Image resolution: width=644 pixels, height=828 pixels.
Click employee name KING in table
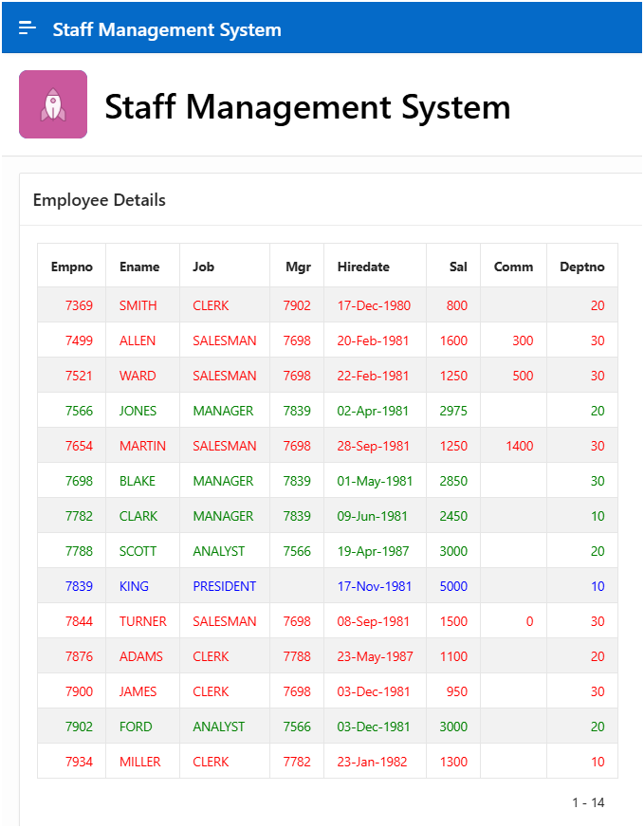tap(134, 586)
